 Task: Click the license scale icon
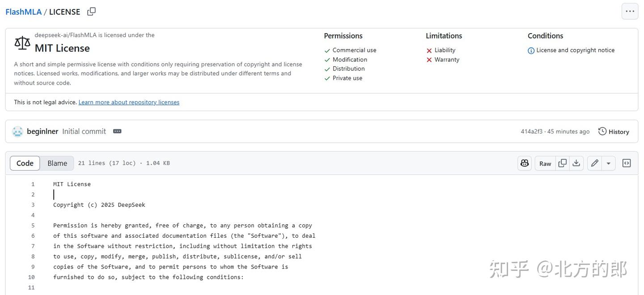coord(22,43)
